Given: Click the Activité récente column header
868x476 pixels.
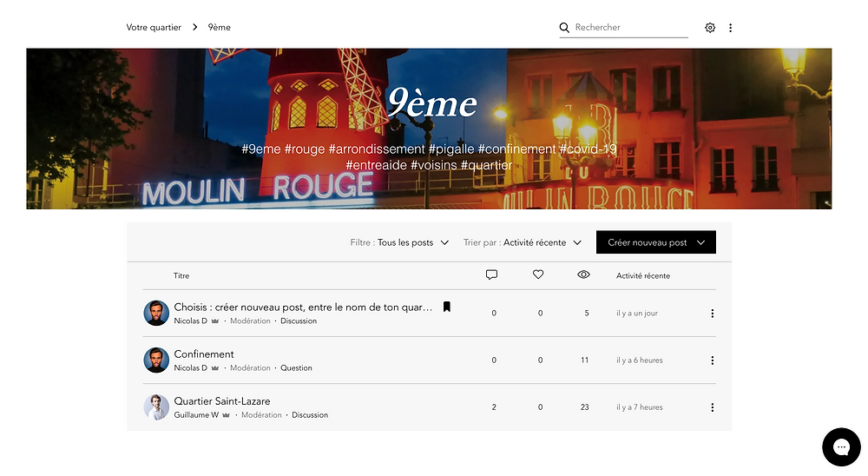Looking at the screenshot, I should coord(643,275).
